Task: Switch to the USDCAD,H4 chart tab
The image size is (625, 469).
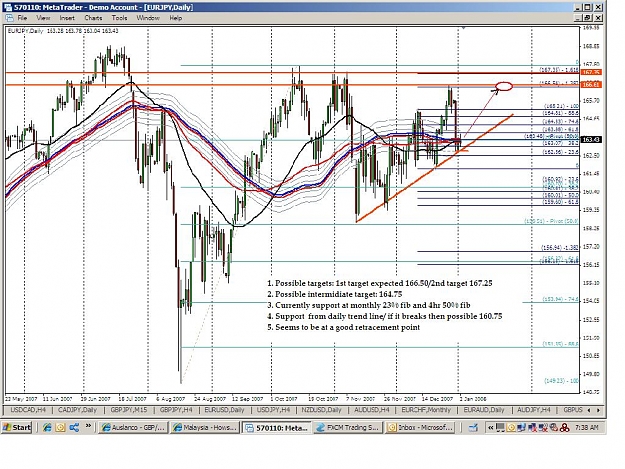Action: [x=28, y=410]
